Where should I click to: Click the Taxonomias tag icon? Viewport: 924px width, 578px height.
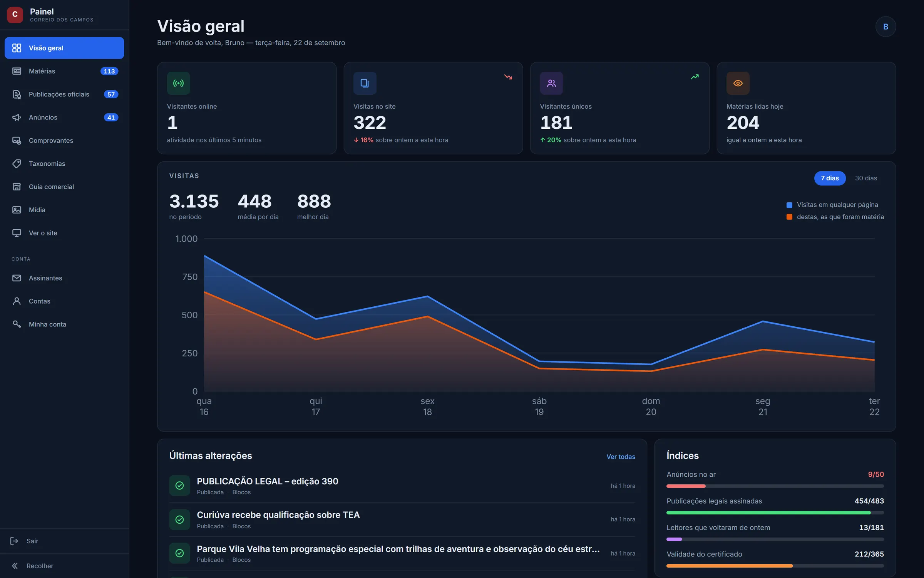pos(17,163)
